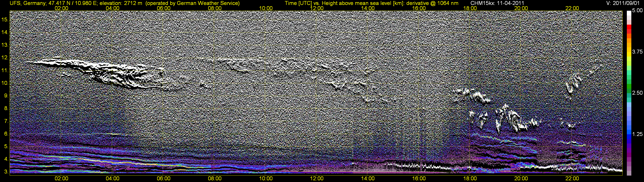
Task: Click the 20:00 label on lower time axis
Action: (521, 179)
